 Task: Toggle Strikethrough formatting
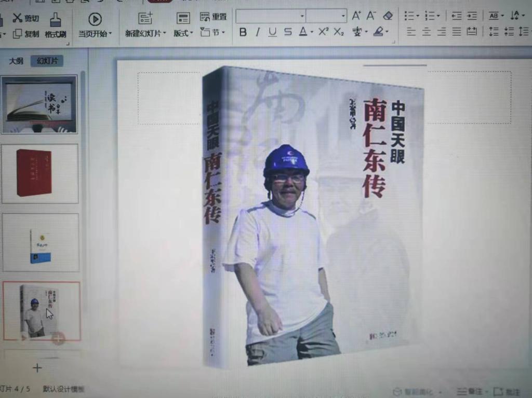288,32
